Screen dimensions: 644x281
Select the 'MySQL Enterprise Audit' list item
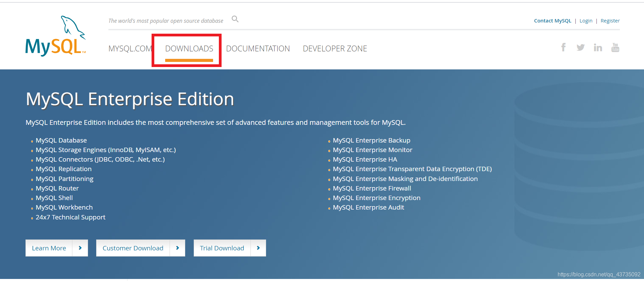pos(368,207)
